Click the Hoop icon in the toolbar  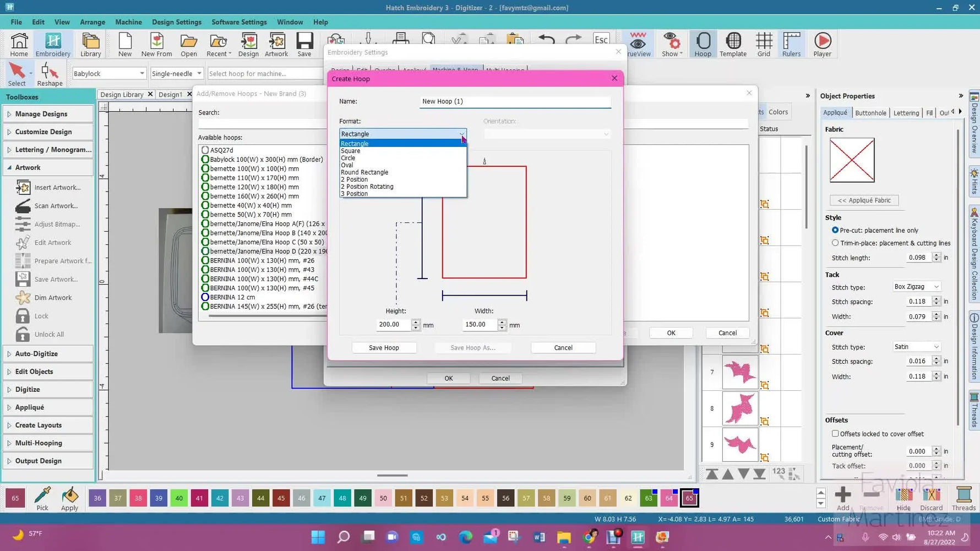703,44
